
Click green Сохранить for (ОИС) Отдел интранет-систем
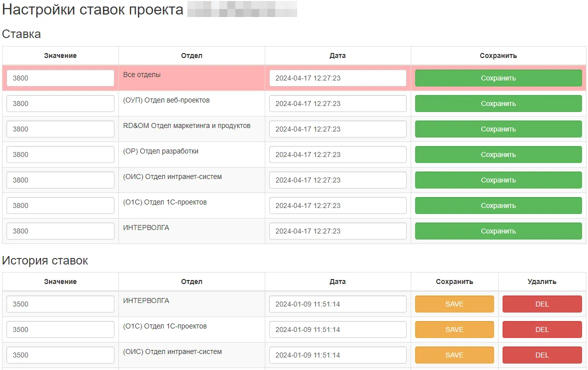coord(498,180)
